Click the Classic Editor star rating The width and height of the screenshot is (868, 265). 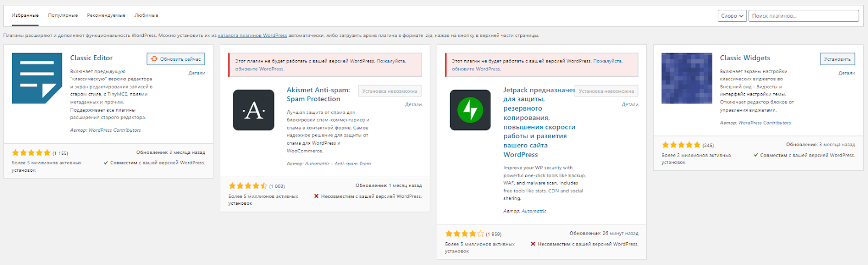[x=31, y=153]
